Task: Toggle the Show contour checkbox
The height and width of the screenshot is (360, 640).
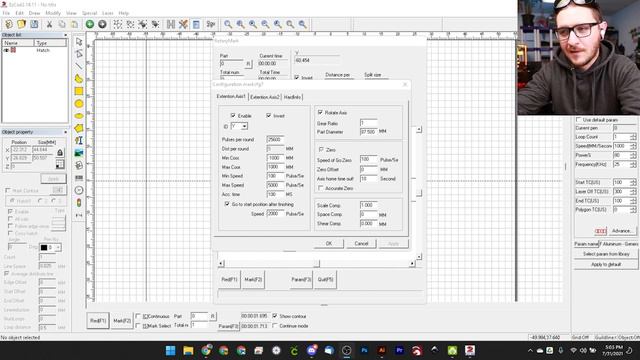Action: (275, 316)
